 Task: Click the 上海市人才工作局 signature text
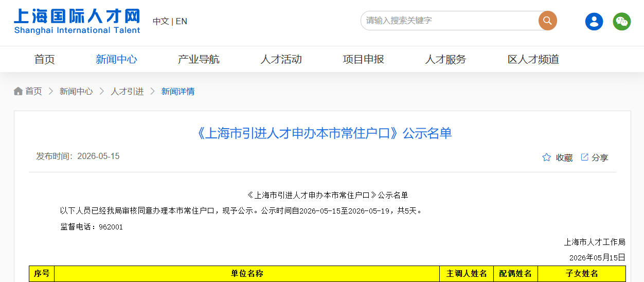click(595, 242)
